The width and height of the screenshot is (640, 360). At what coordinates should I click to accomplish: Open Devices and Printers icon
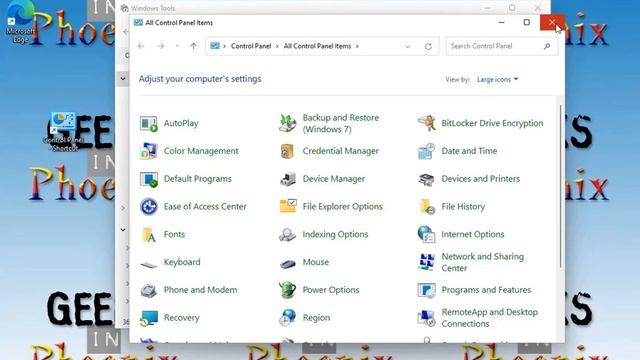coord(426,179)
